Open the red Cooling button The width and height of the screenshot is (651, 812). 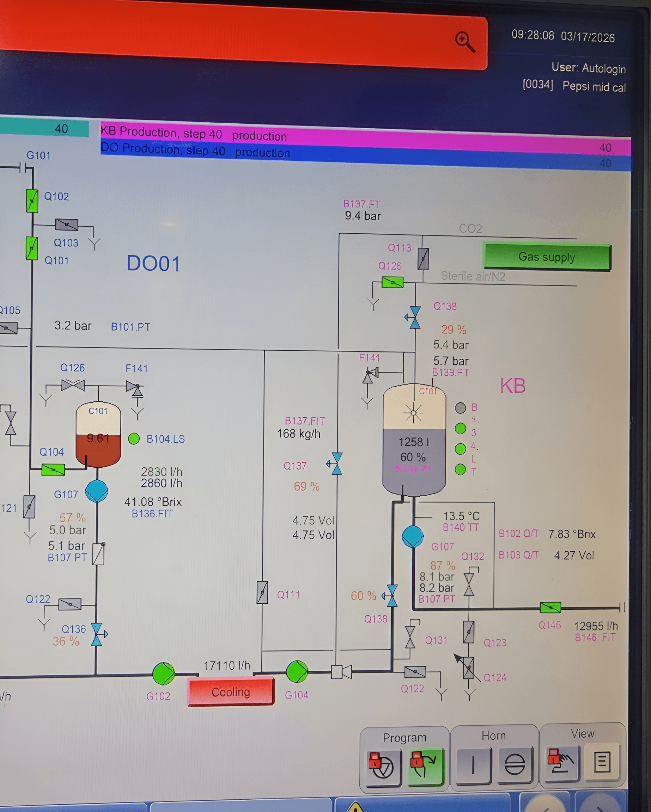coord(231,692)
